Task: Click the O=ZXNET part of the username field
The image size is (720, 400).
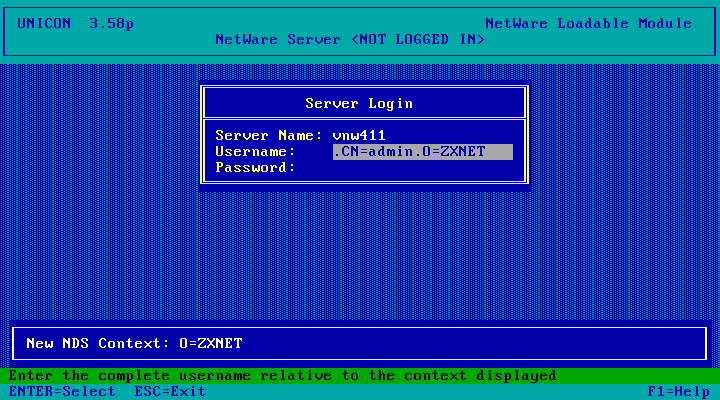Action: [x=454, y=152]
